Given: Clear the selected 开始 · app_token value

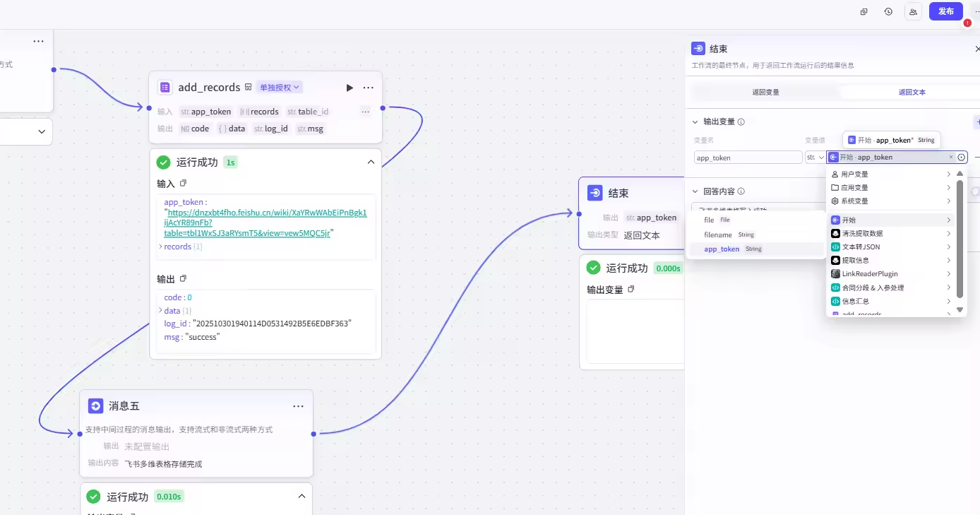Looking at the screenshot, I should 950,158.
